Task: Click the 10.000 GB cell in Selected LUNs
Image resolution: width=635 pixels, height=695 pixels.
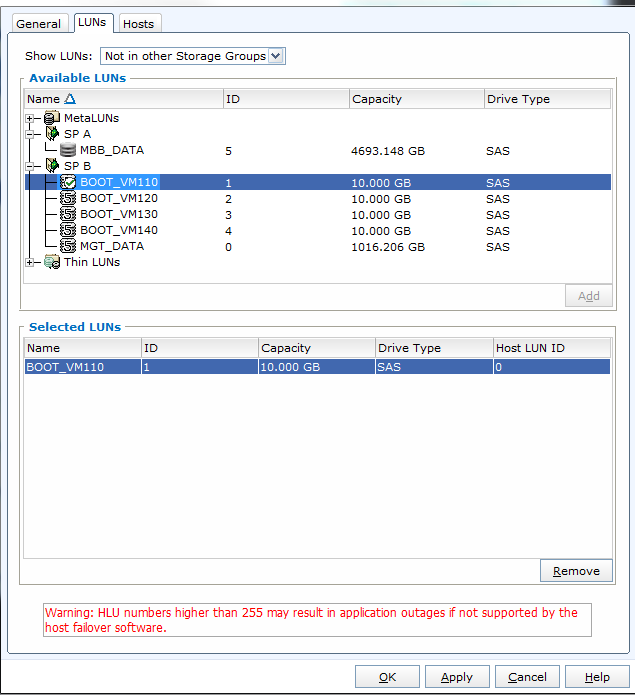Action: pyautogui.click(x=316, y=367)
